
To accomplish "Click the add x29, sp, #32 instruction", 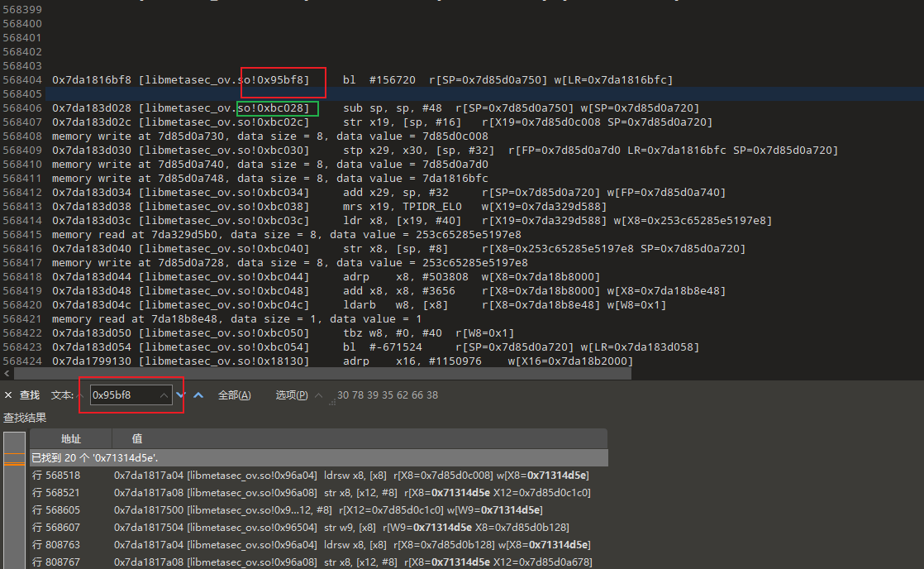I will pyautogui.click(x=395, y=193).
